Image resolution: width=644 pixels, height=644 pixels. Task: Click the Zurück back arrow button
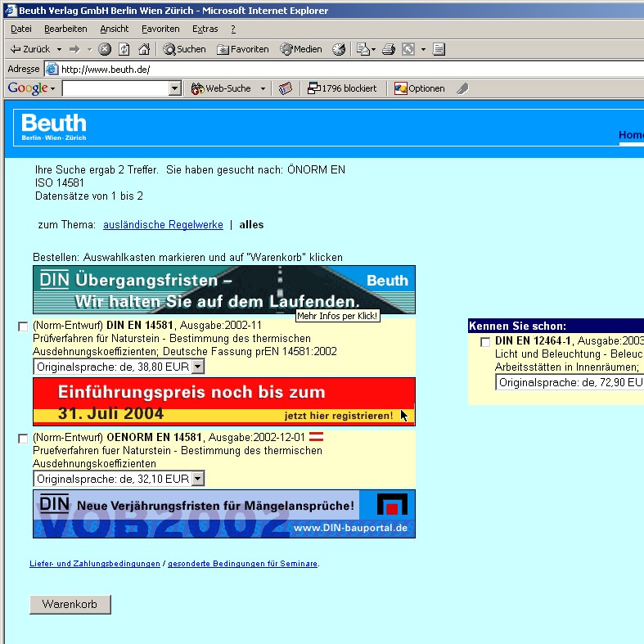pyautogui.click(x=30, y=49)
